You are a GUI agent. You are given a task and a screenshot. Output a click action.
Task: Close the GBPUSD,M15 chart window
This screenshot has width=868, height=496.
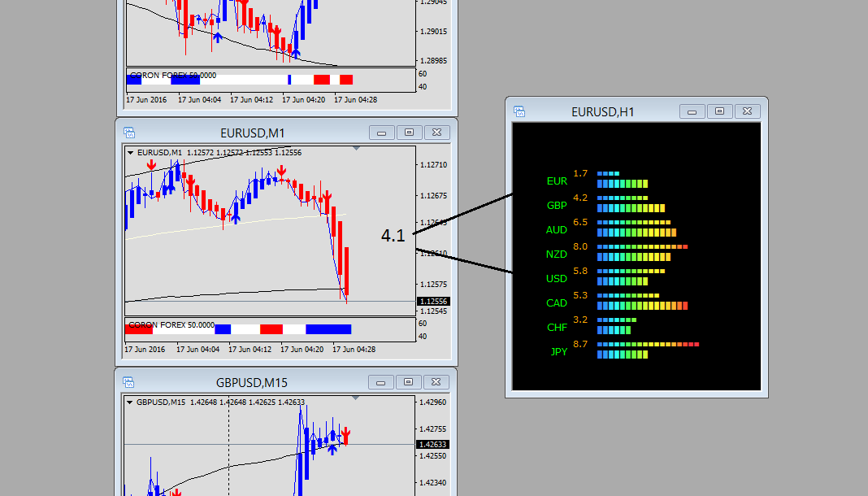click(436, 382)
